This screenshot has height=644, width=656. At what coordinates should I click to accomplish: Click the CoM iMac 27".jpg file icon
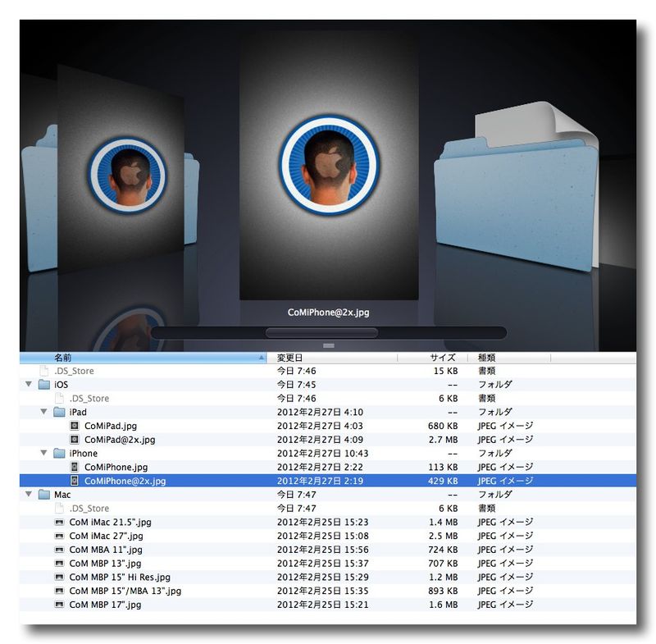pyautogui.click(x=59, y=536)
